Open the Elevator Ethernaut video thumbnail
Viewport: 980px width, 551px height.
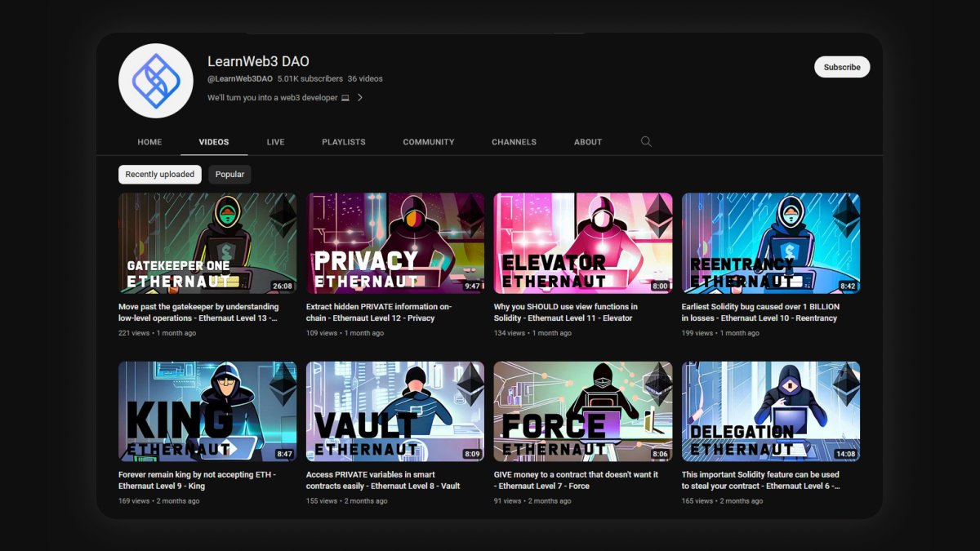click(x=583, y=243)
